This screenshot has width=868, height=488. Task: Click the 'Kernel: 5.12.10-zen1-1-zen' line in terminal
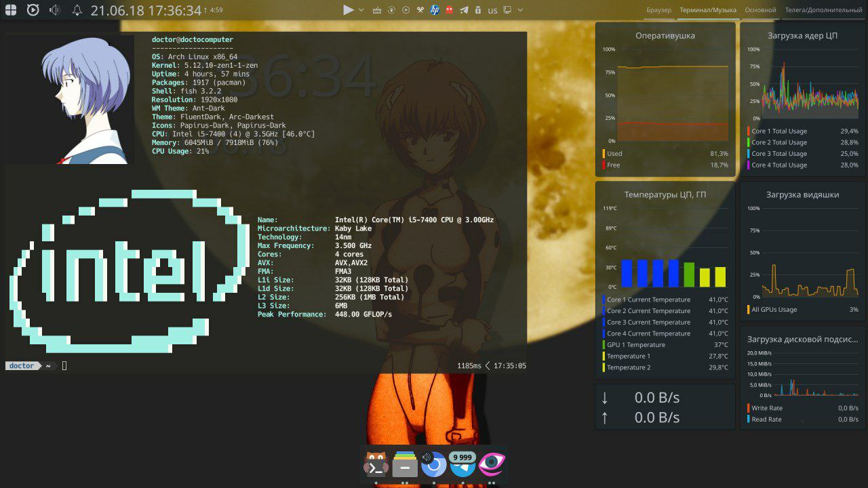pyautogui.click(x=206, y=65)
